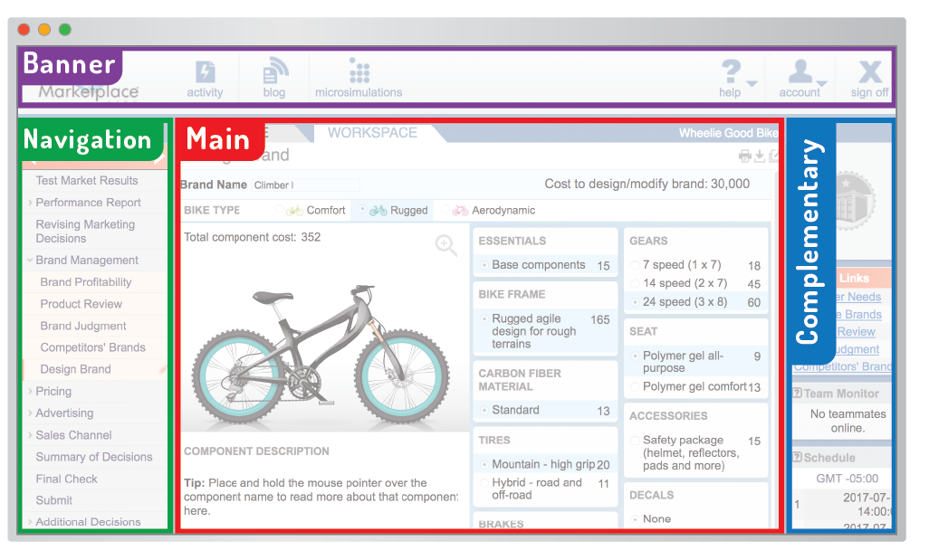Image resolution: width=929 pixels, height=560 pixels.
Task: Click inside the Brand Name text field
Action: [x=308, y=185]
